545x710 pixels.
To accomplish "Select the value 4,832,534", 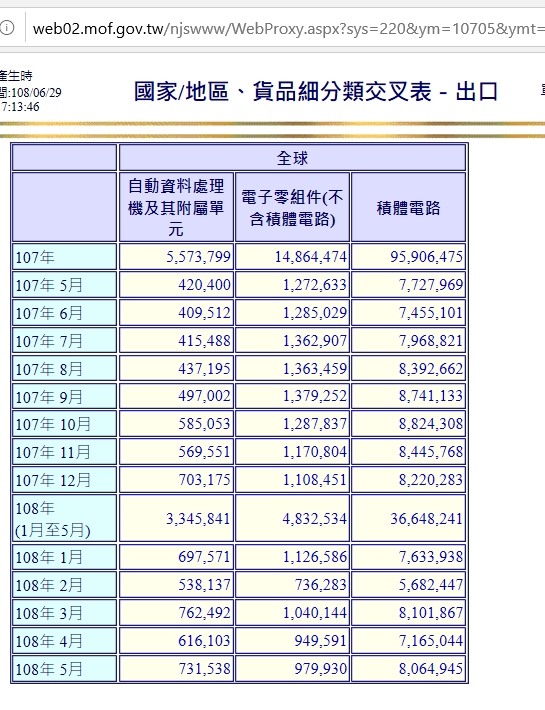I will [315, 518].
